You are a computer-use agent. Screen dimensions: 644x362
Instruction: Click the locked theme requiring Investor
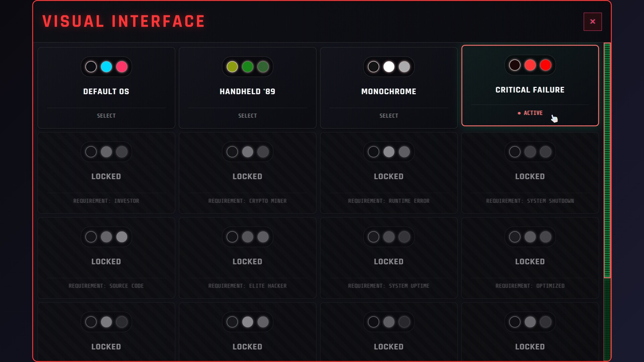(106, 173)
